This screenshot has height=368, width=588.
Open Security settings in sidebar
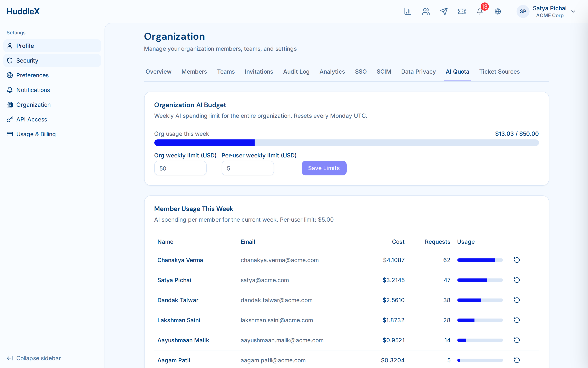tap(52, 61)
